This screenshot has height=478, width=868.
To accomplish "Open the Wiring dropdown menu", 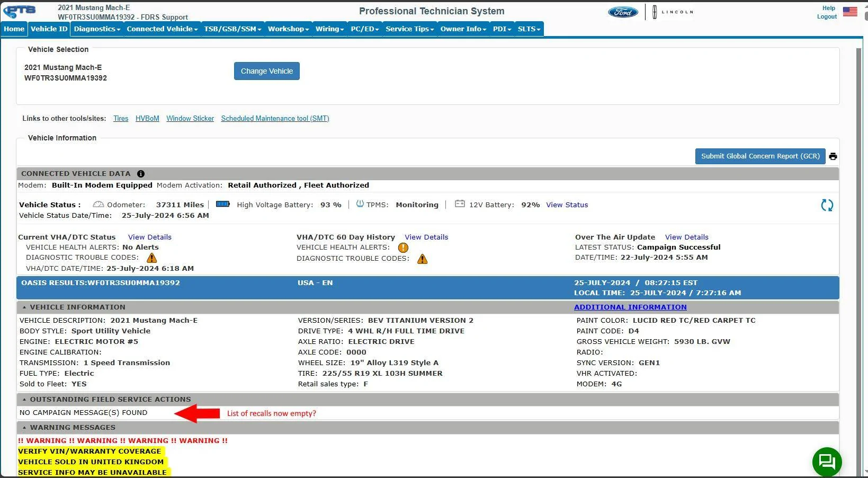I will click(x=330, y=29).
